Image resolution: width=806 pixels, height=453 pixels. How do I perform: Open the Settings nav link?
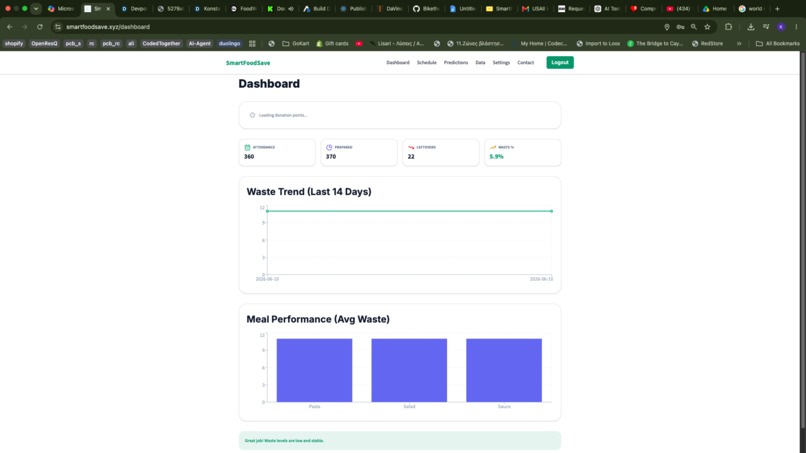[x=501, y=63]
